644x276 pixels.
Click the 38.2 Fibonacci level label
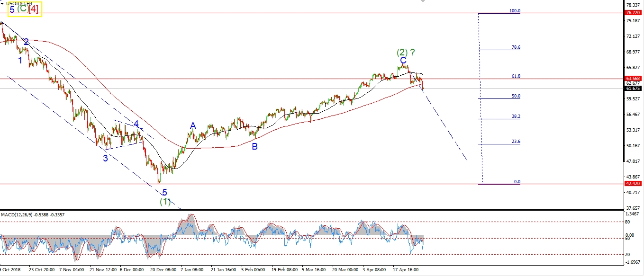coord(515,116)
